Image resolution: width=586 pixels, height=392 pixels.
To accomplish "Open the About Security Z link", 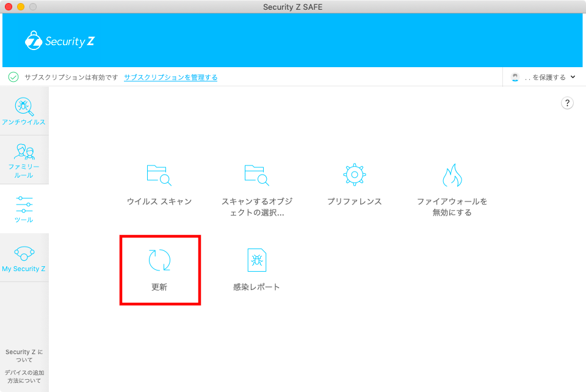I will (x=24, y=356).
